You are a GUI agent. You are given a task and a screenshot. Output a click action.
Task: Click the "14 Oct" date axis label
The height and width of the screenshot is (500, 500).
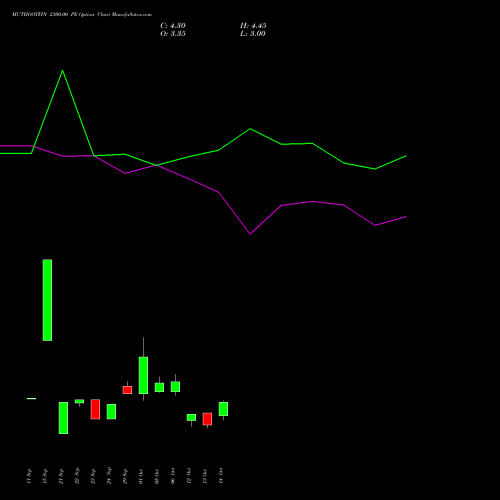pyautogui.click(x=221, y=476)
